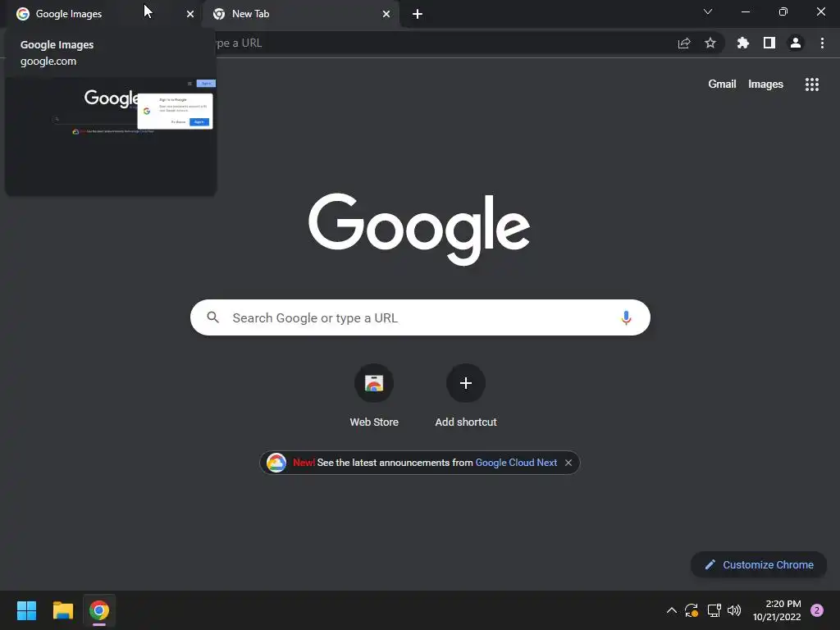The height and width of the screenshot is (630, 840).
Task: Switch to the New Tab tab
Action: coord(300,14)
